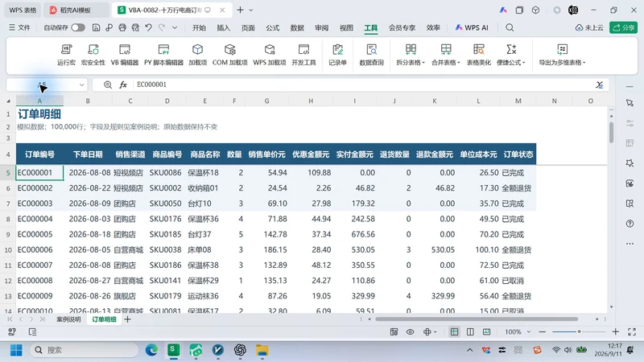Select column header A
This screenshot has height=362, width=644.
[39, 101]
